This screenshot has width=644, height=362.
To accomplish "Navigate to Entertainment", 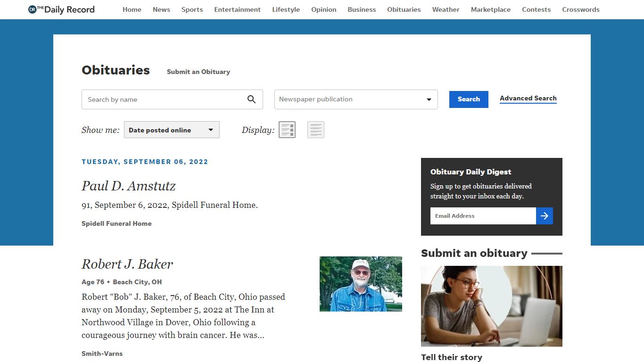I will [x=237, y=9].
